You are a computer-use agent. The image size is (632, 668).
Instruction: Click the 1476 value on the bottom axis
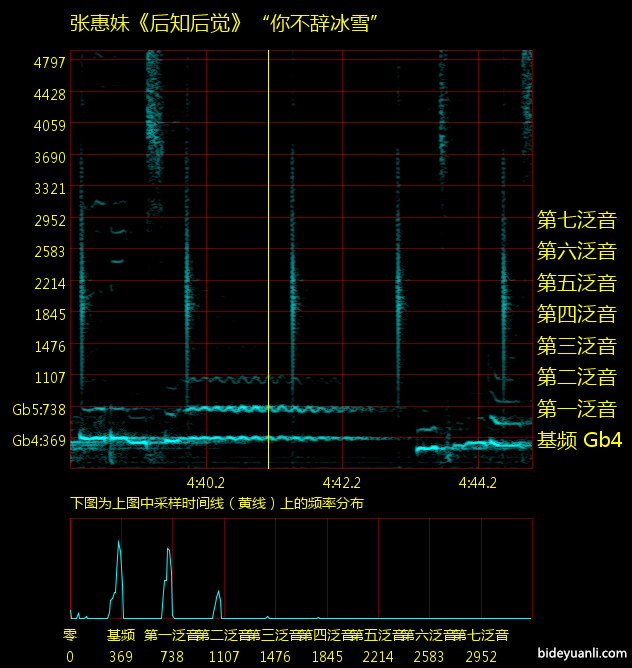pos(275,657)
